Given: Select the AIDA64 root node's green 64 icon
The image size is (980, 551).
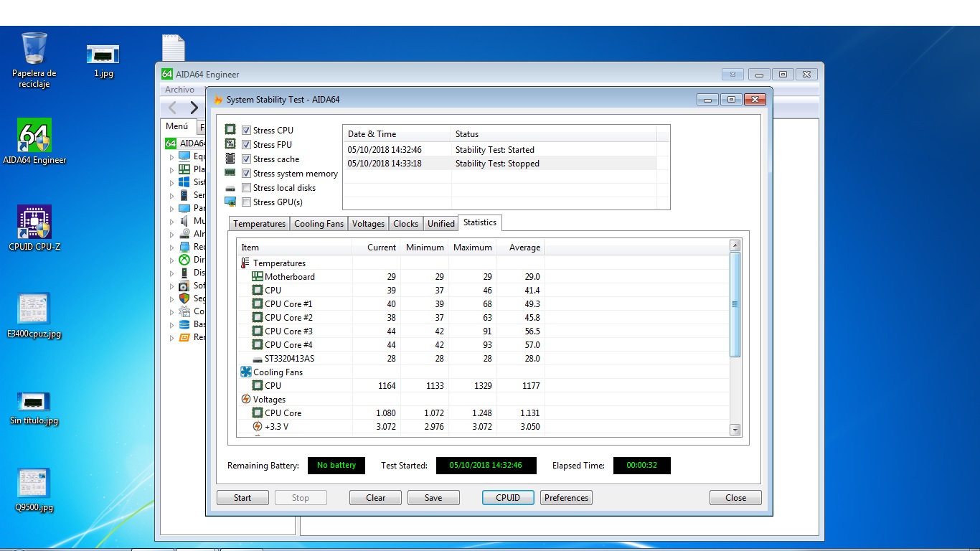Looking at the screenshot, I should (171, 143).
